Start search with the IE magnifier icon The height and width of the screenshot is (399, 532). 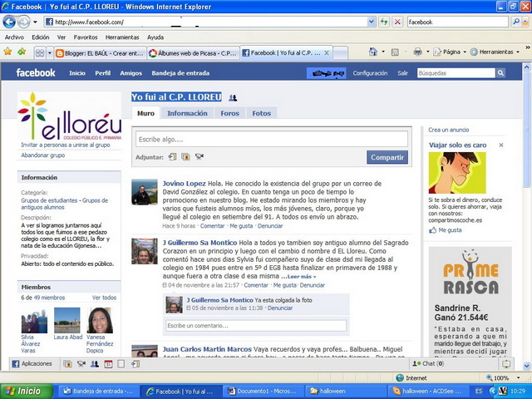(x=516, y=22)
